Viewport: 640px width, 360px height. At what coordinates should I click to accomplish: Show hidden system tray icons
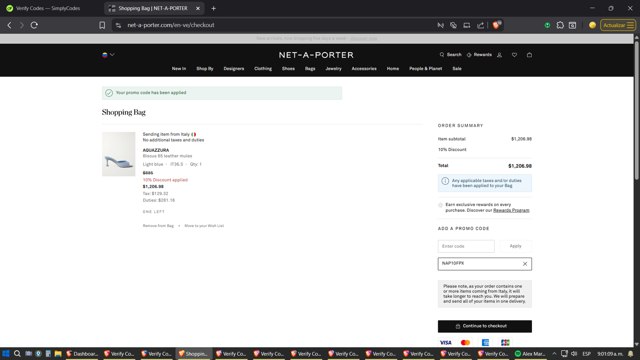coord(554,353)
